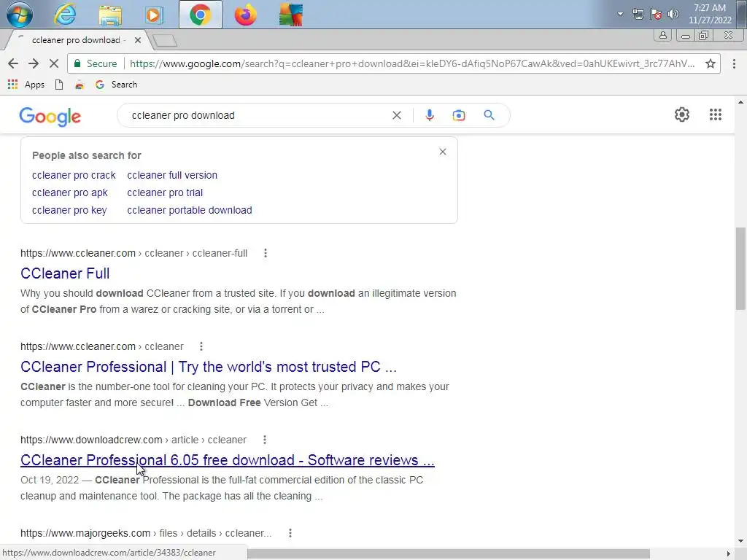
Task: Clear the search query with X
Action: coord(396,115)
